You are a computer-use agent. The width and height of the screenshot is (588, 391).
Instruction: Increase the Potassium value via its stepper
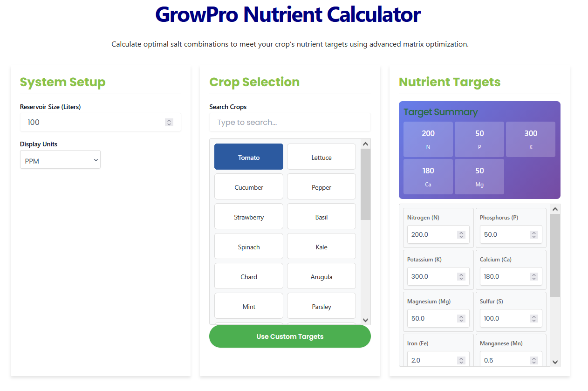click(x=461, y=274)
